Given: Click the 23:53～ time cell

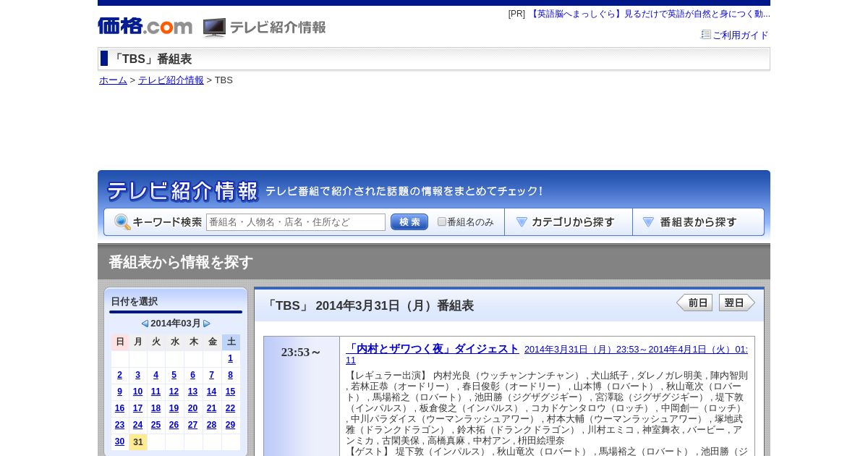Looking at the screenshot, I should (x=301, y=352).
